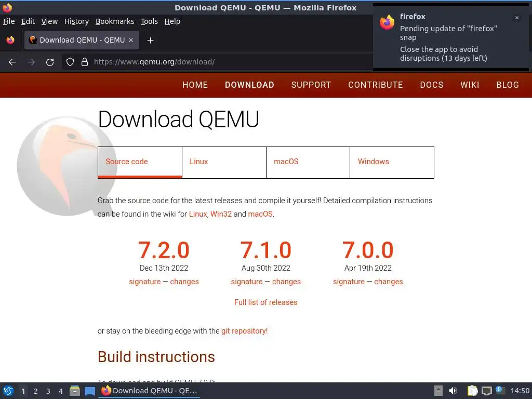
Task: Switch to workspace 4
Action: tap(61, 391)
